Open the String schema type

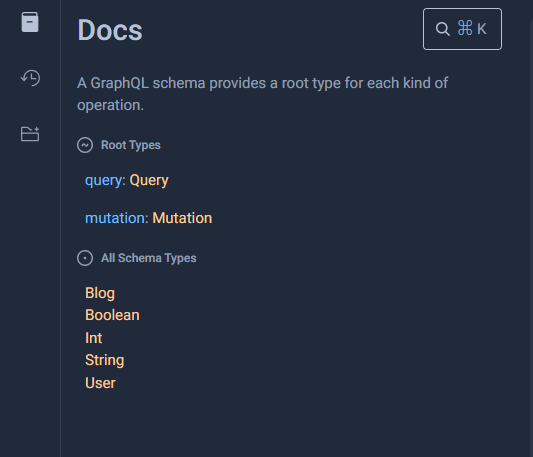[105, 360]
